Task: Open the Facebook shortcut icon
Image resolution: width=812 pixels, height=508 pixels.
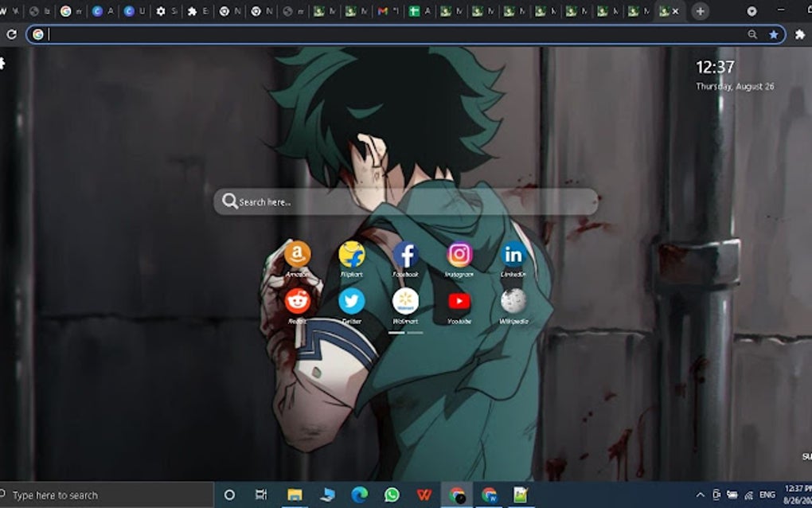Action: (407, 255)
